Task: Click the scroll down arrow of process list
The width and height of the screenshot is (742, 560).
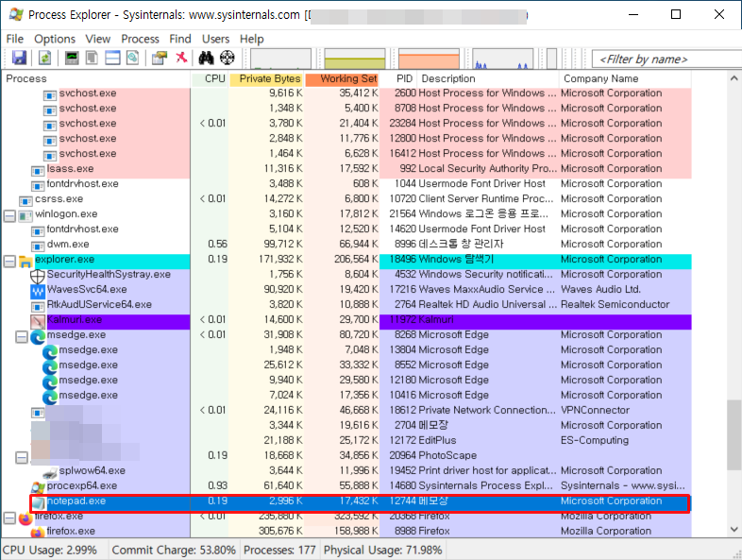Action: 734,529
